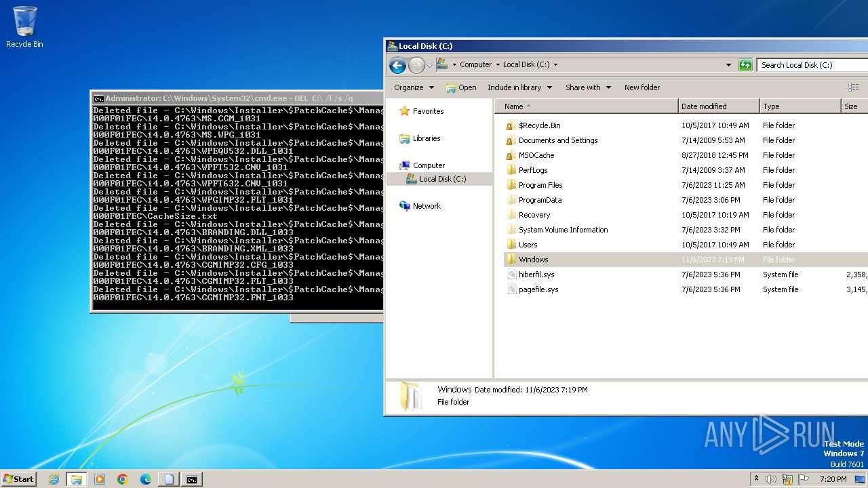Click the Search Local Disk (C:) field

[x=812, y=65]
